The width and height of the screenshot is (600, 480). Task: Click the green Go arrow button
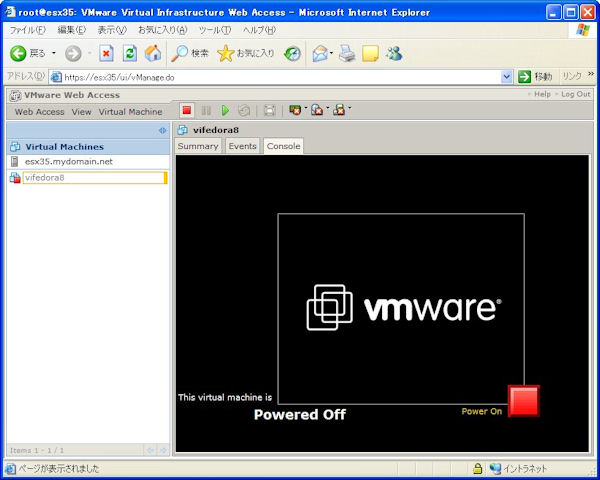tap(524, 77)
